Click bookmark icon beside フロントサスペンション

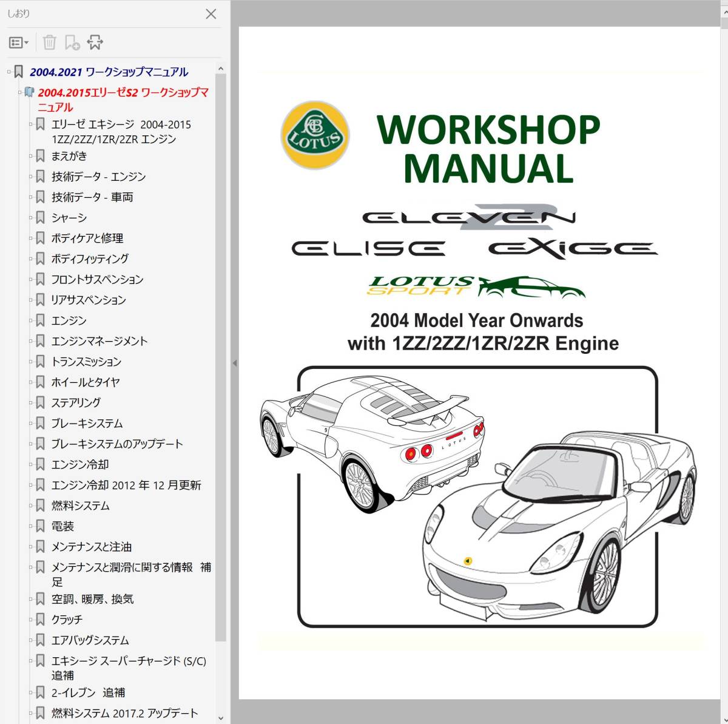[x=41, y=279]
